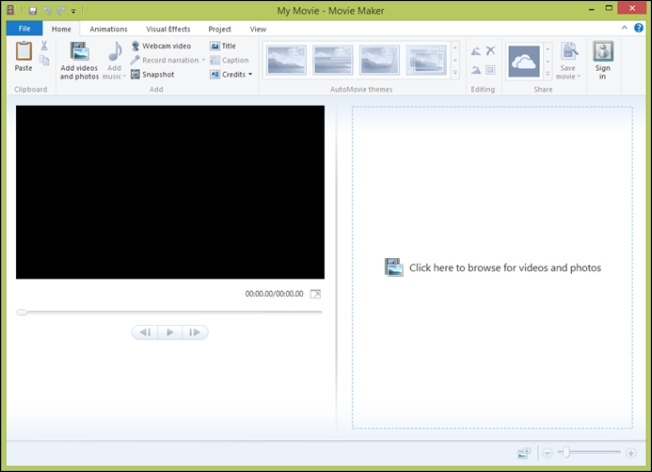Viewport: 652px width, 472px height.
Task: Expand the Record narration dropdown arrow
Action: point(203,60)
